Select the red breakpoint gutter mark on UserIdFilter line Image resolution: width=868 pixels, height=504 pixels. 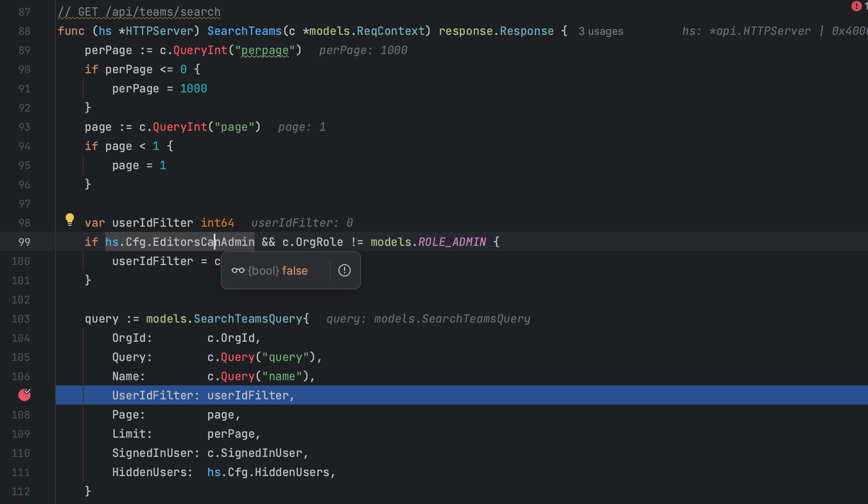point(24,395)
